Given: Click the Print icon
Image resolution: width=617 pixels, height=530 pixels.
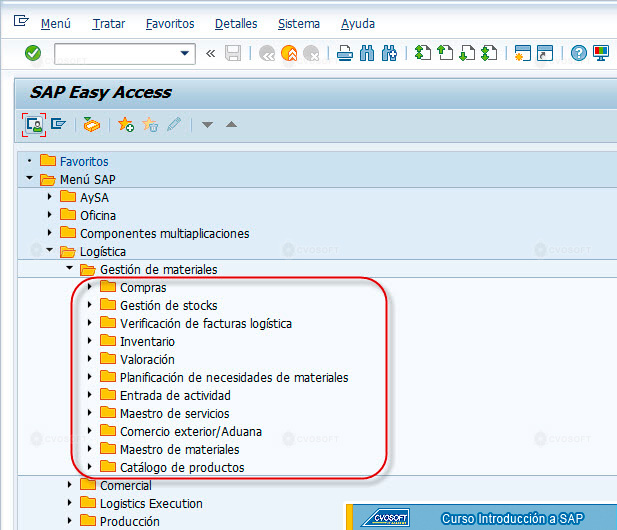Looking at the screenshot, I should [x=345, y=53].
